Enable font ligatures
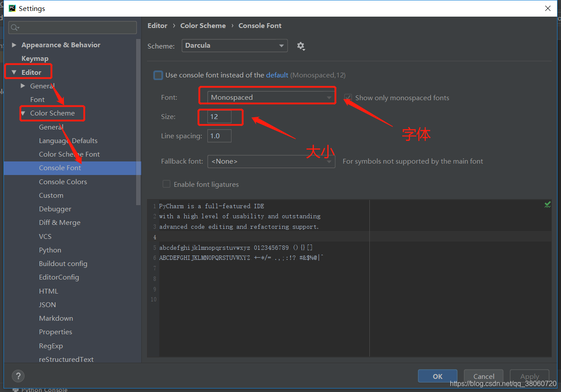The width and height of the screenshot is (561, 392). pos(166,184)
